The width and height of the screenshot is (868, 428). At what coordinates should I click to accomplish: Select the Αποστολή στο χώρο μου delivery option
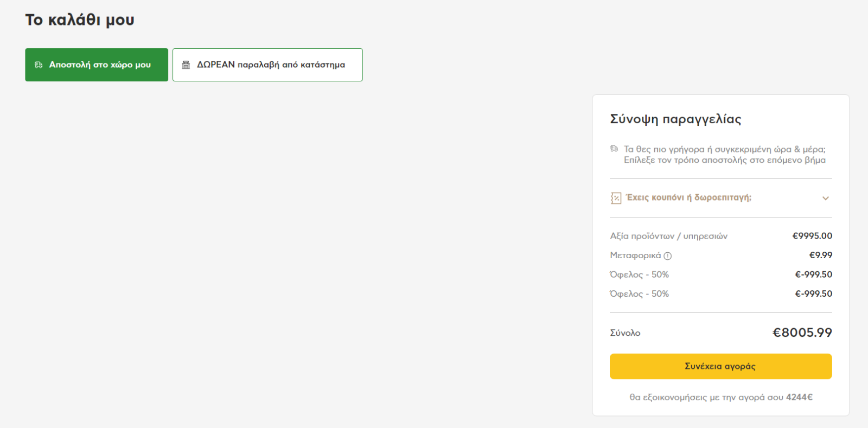tap(97, 65)
